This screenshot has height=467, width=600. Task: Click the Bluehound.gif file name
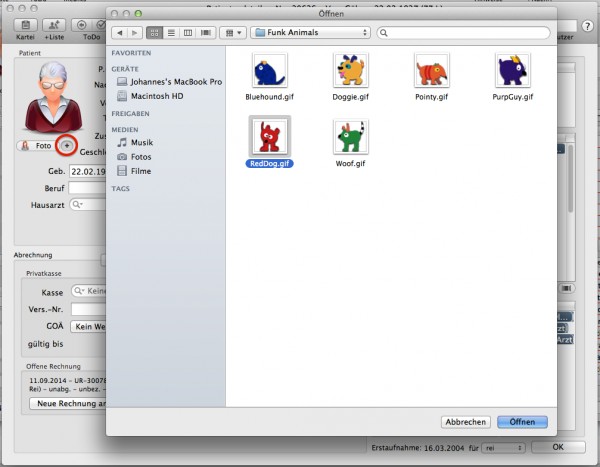tap(270, 97)
